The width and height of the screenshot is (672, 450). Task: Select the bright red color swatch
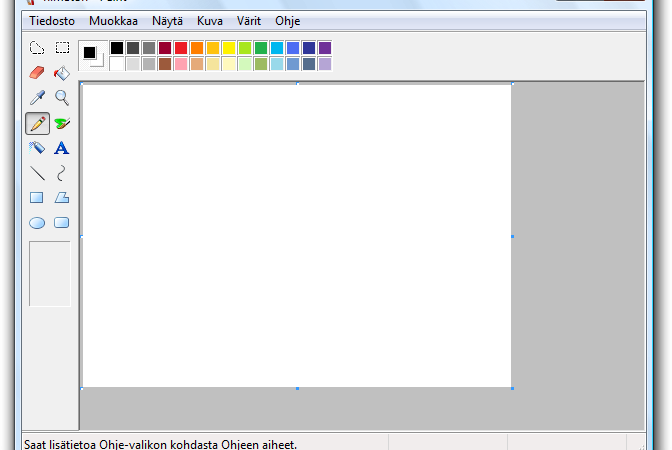pyautogui.click(x=181, y=48)
